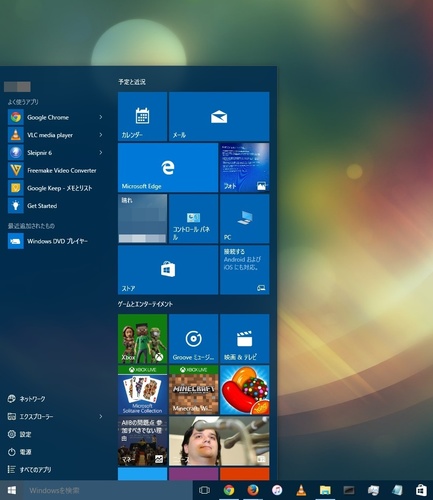The image size is (433, 500).
Task: Open iTunes from the taskbar
Action: [277, 490]
